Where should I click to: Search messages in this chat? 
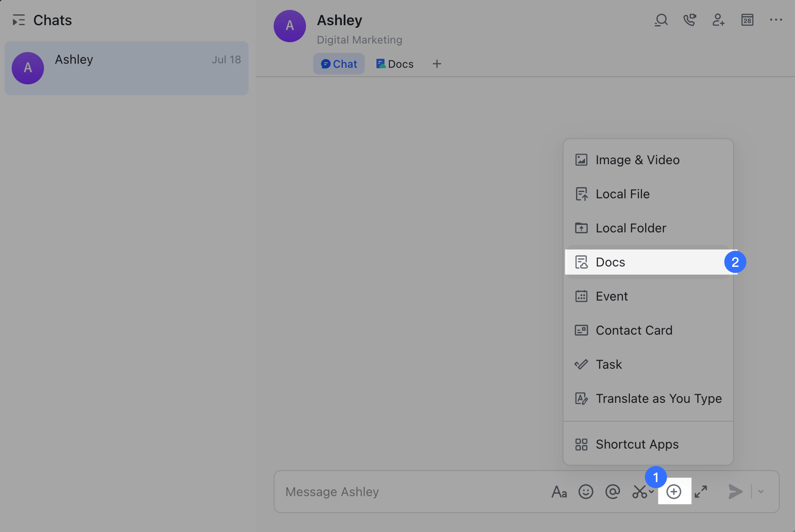click(661, 20)
